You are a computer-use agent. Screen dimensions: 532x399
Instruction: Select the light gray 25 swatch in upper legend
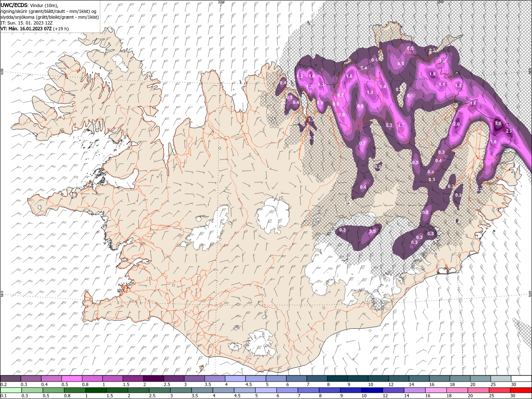click(x=501, y=379)
